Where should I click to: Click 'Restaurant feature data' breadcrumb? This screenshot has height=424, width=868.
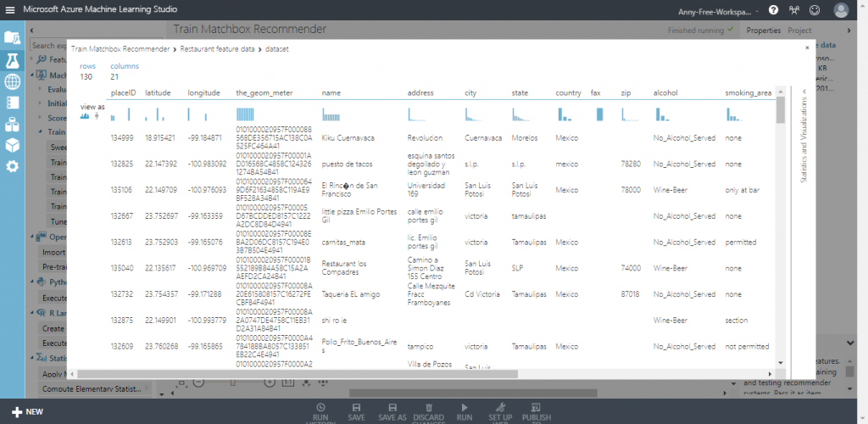[x=218, y=49]
